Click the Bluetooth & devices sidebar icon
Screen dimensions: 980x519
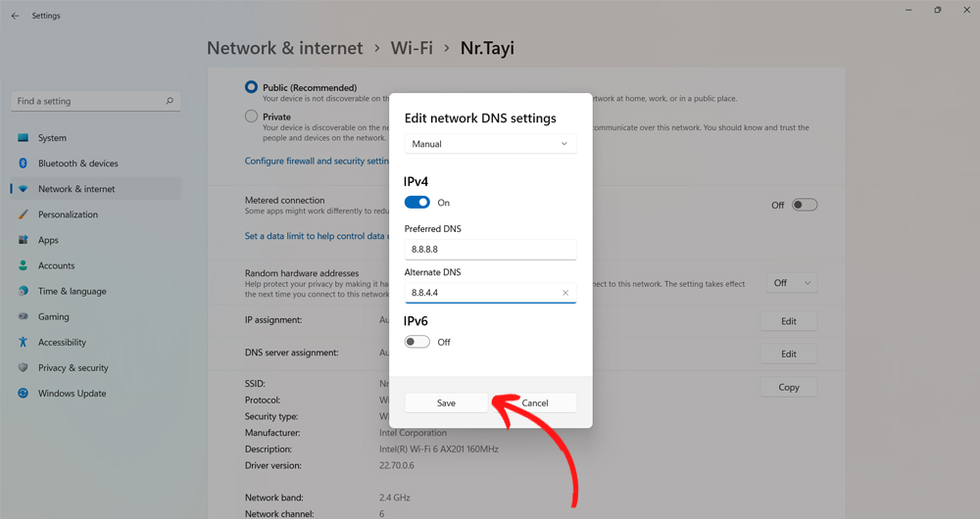[23, 164]
